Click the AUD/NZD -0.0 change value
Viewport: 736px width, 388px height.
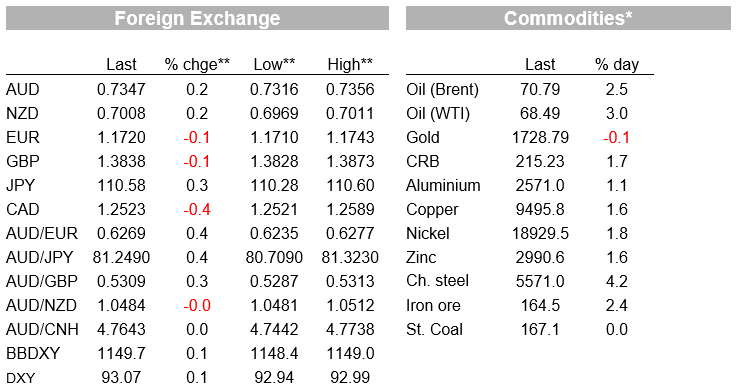coord(197,305)
